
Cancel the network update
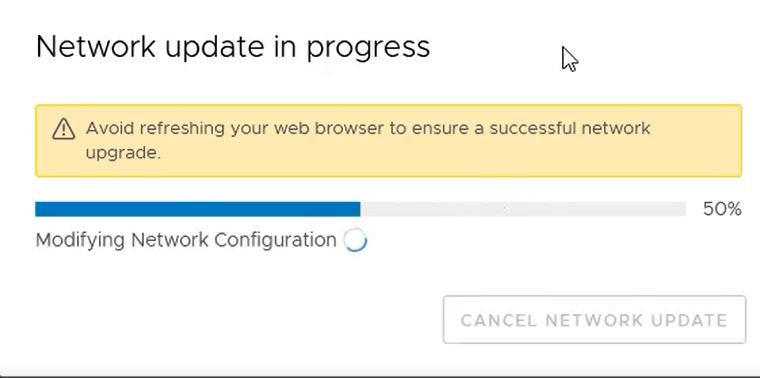pyautogui.click(x=594, y=320)
